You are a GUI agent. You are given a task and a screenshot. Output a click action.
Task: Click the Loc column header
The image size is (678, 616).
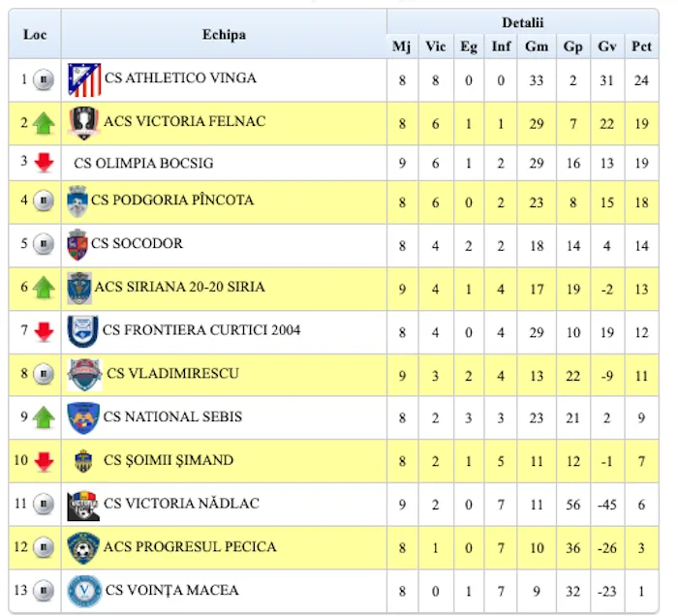[x=35, y=35]
